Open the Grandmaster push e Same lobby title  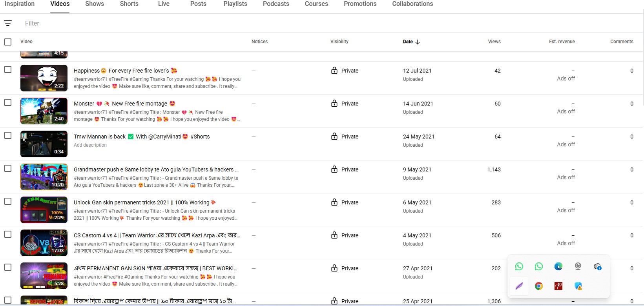point(156,169)
